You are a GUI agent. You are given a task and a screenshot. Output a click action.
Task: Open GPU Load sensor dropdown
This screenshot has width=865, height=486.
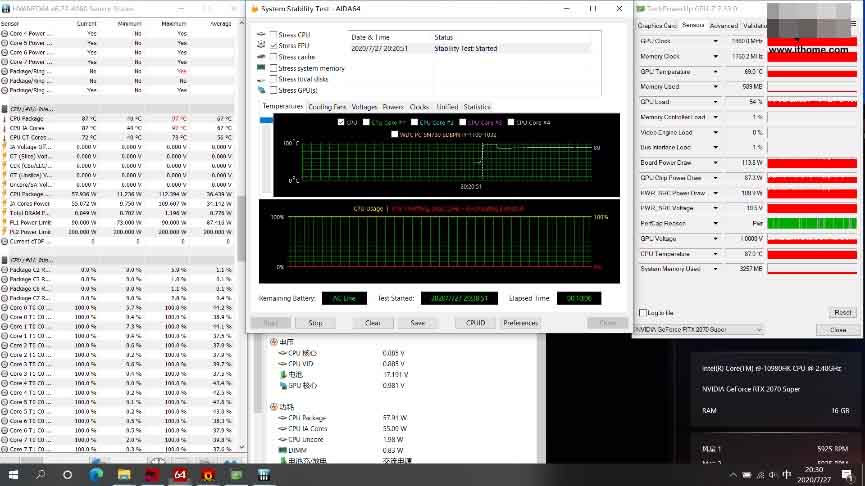[716, 102]
